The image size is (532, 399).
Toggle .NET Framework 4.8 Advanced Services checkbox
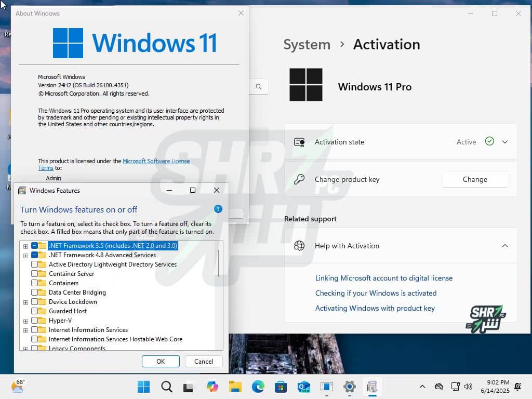(x=35, y=255)
